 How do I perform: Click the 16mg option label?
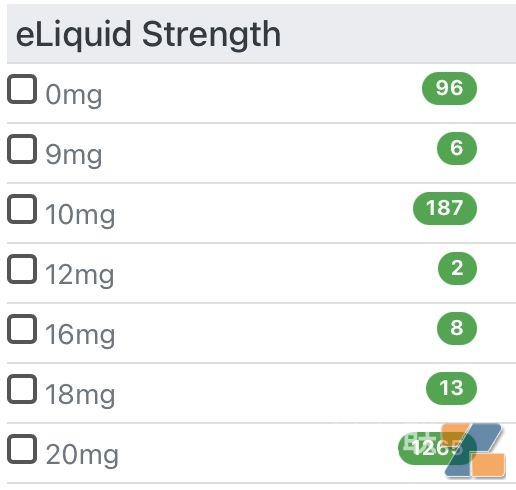pos(80,335)
